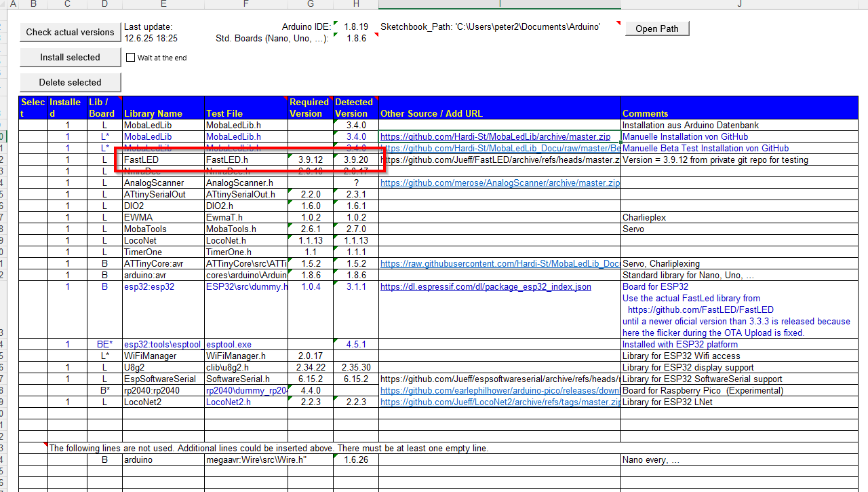Select the MobaTools library name cell
The width and height of the screenshot is (868, 492).
(x=163, y=229)
